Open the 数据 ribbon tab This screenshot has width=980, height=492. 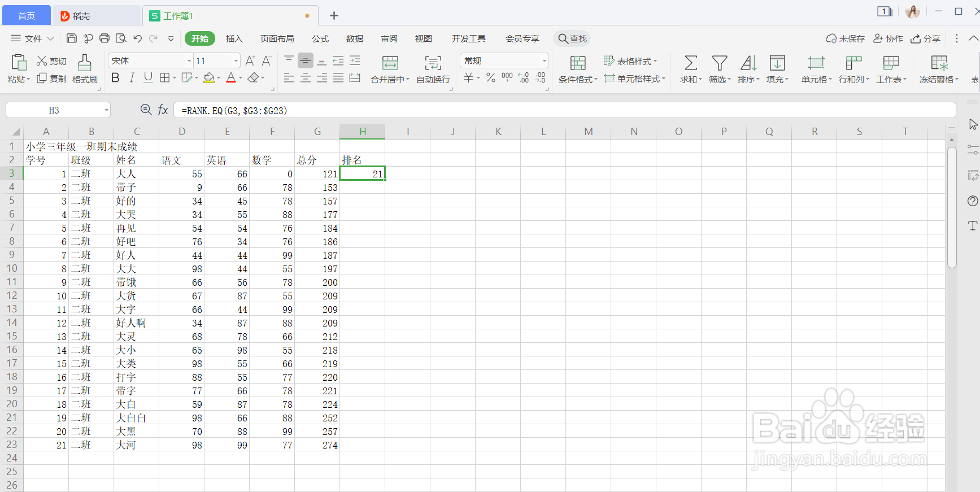tap(354, 38)
